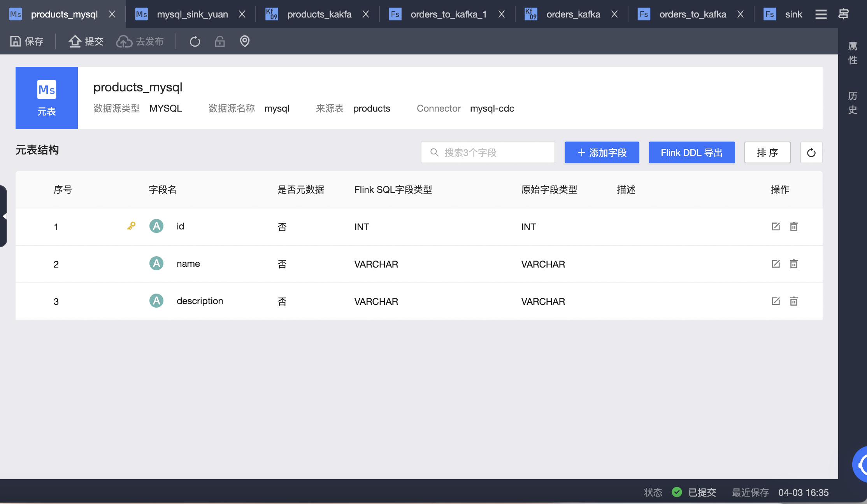Click the Flink SQL字段类型 column header
The height and width of the screenshot is (504, 867).
point(393,189)
